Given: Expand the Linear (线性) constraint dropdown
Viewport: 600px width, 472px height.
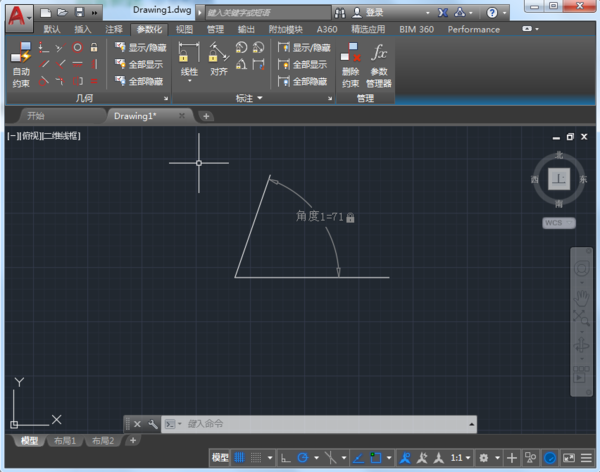Looking at the screenshot, I should coord(188,80).
